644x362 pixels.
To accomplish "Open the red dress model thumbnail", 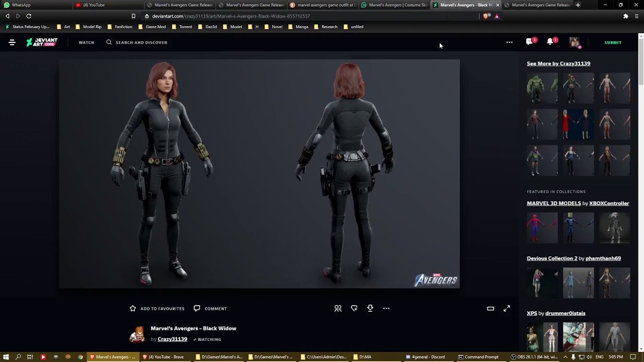I will coord(578,124).
